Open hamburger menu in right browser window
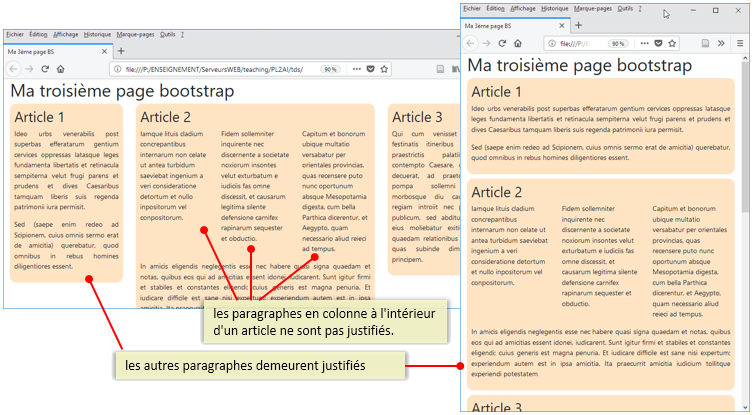 [740, 43]
